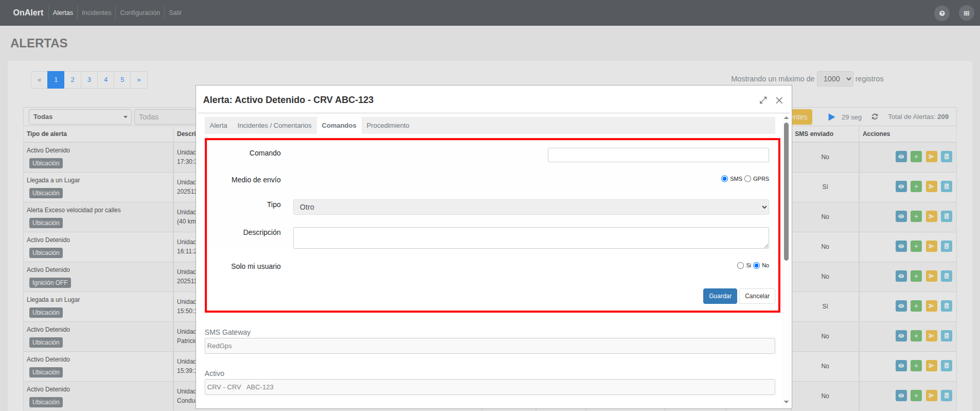Go to next pages with » button
The image size is (980, 411).
pos(139,80)
